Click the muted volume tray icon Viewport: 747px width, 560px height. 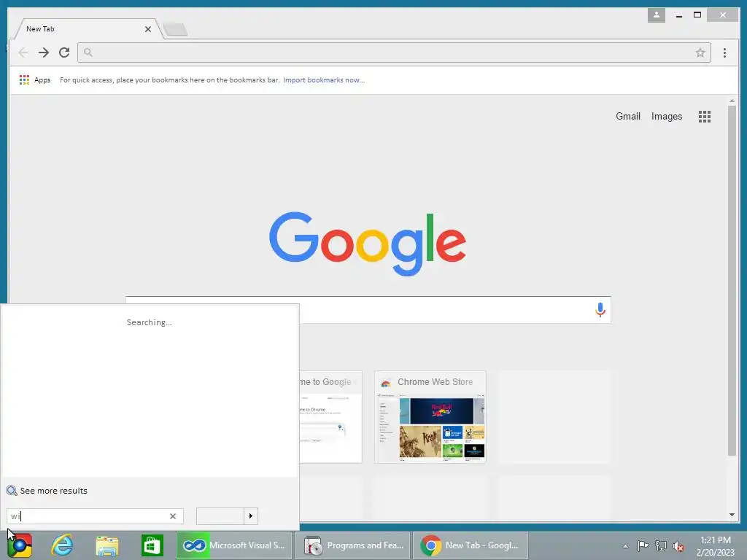point(678,546)
